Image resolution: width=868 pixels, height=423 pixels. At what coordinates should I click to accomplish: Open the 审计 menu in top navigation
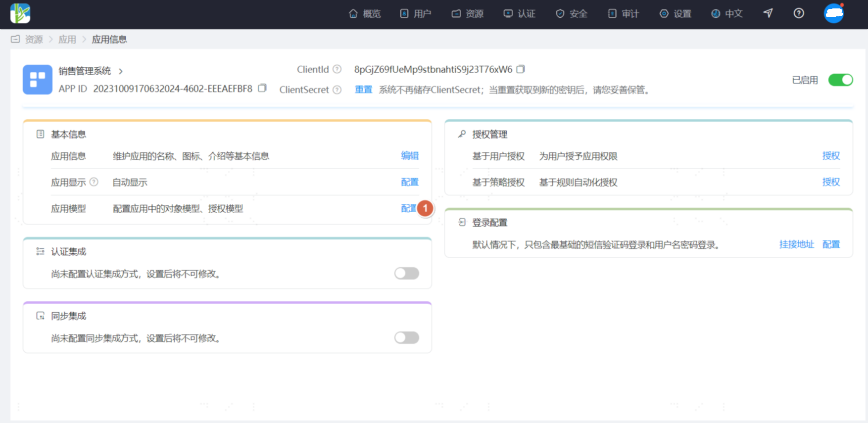624,13
